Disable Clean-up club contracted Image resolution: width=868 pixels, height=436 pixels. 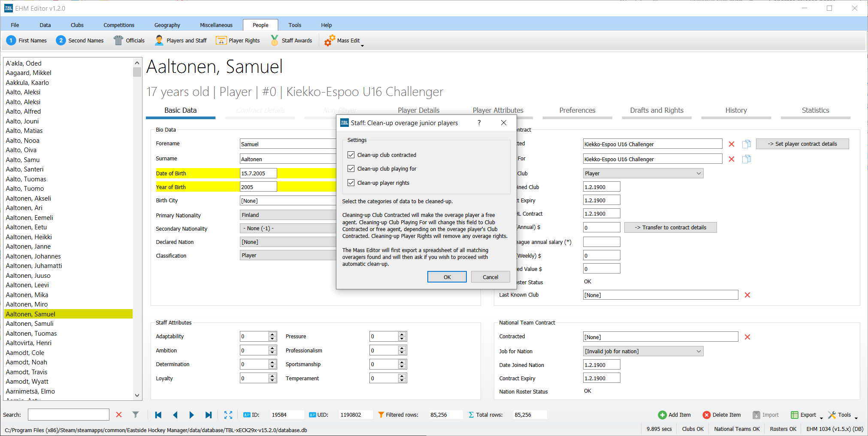click(x=351, y=155)
